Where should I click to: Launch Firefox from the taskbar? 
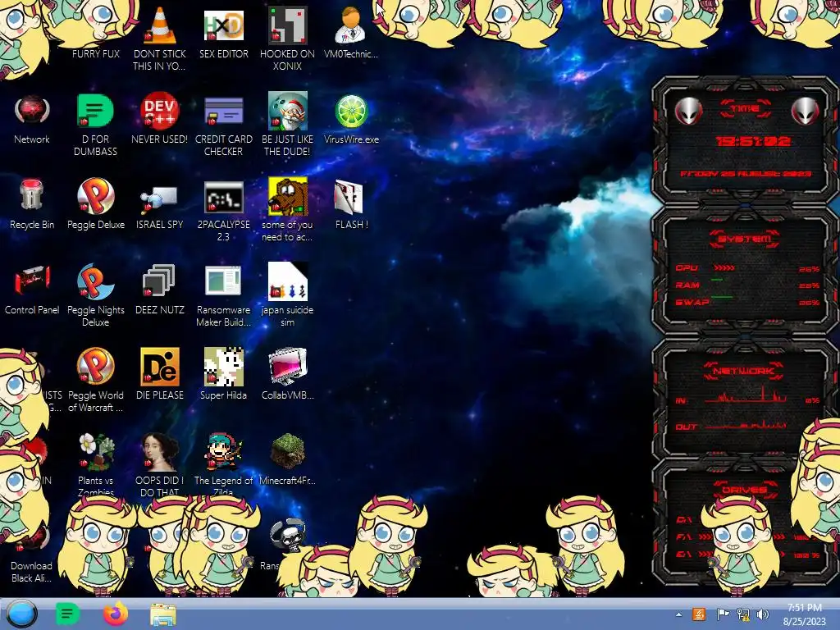(116, 614)
